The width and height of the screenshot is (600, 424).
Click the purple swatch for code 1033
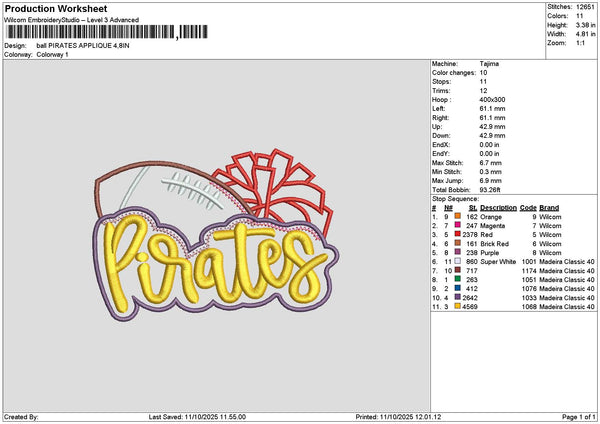tap(457, 297)
